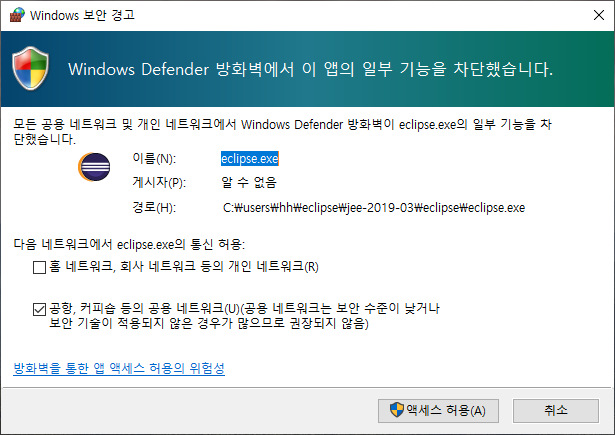The height and width of the screenshot is (435, 615).
Task: Click the firewall icon in title bar
Action: tap(17, 15)
